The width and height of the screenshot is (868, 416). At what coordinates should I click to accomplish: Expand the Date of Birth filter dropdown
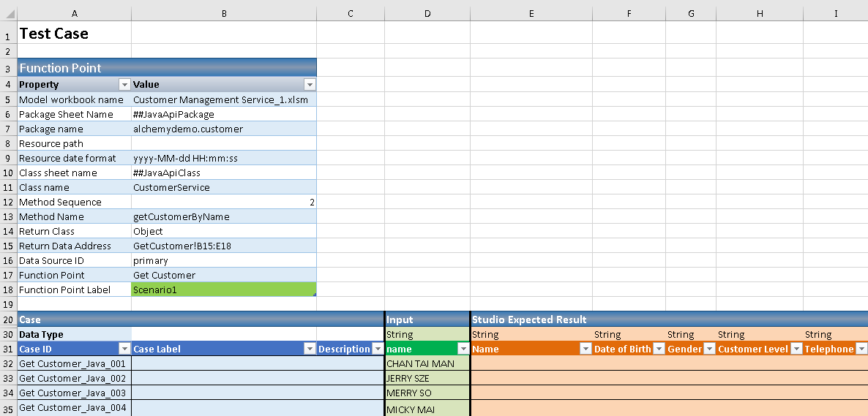pos(658,349)
